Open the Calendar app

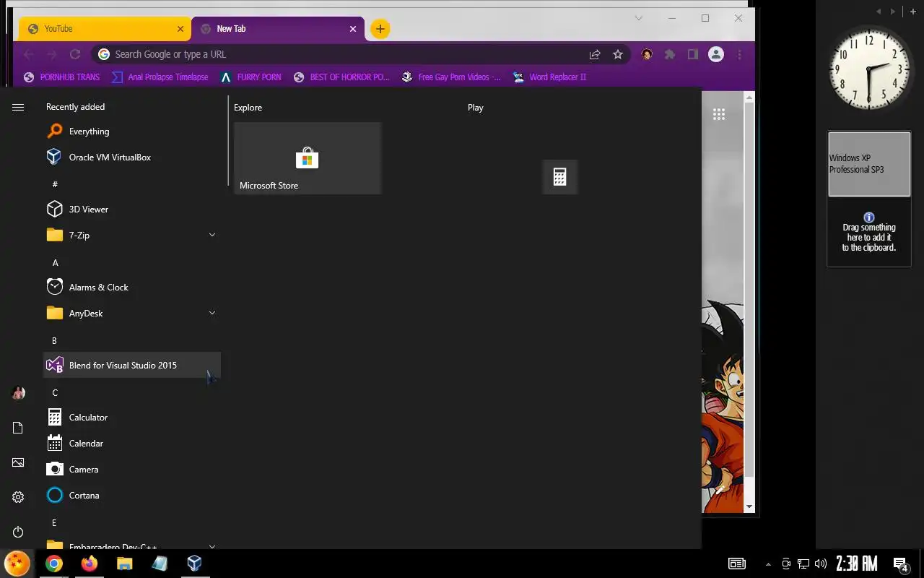132,444
